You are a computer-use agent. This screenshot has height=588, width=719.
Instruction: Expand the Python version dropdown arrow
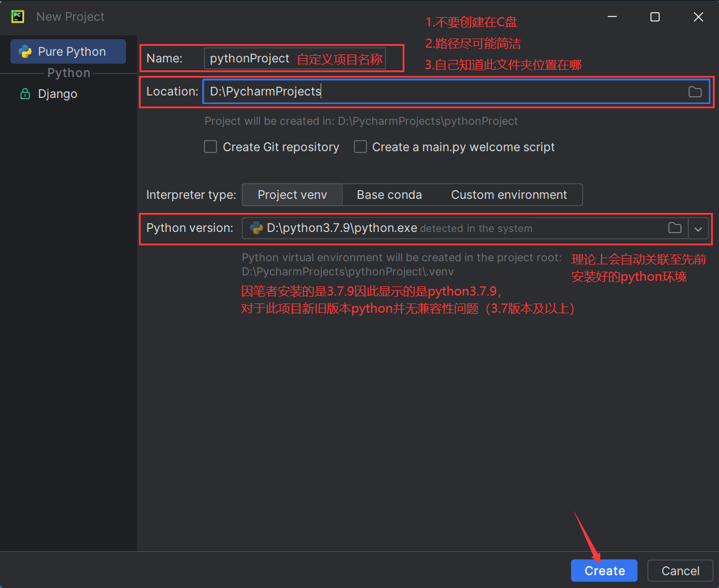tap(698, 228)
